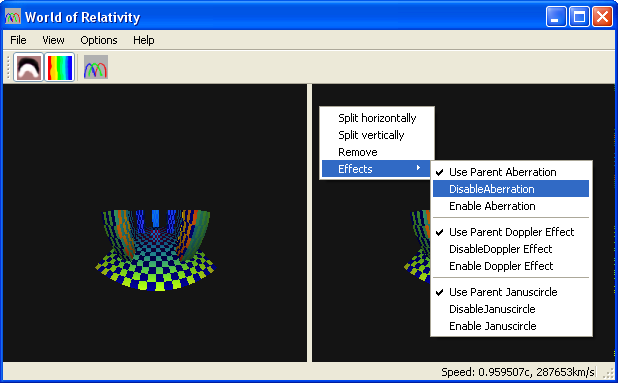Select checked Use Parent Doppler Effect option
The height and width of the screenshot is (383, 618).
point(511,232)
